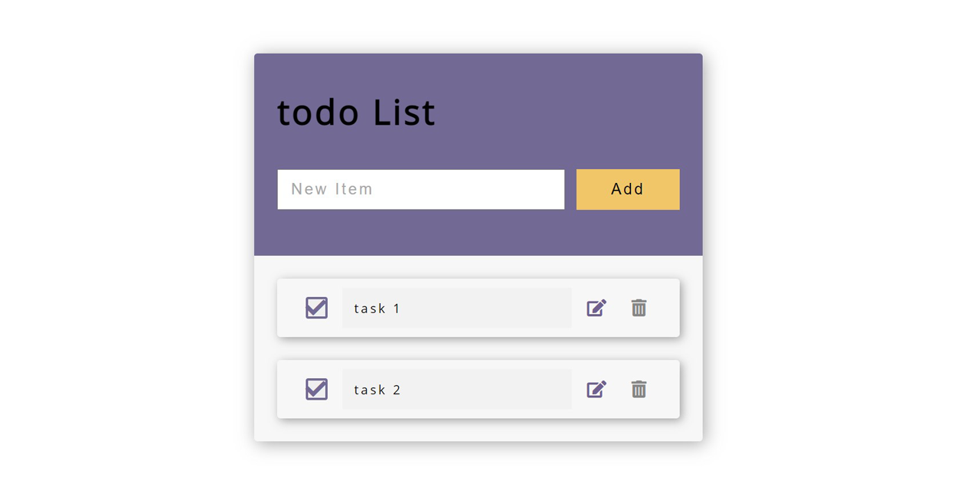
Task: Click the bin icon in the second task row
Action: (x=639, y=389)
